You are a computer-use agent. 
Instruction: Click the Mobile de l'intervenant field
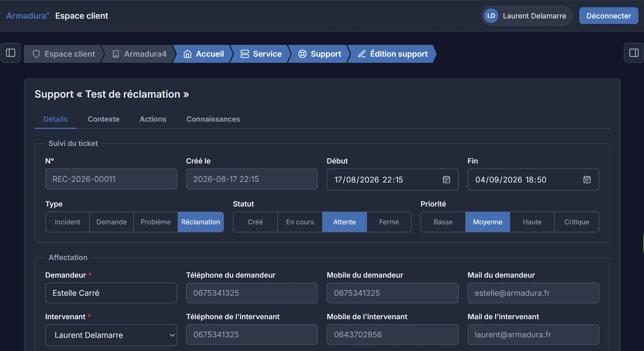click(x=392, y=335)
